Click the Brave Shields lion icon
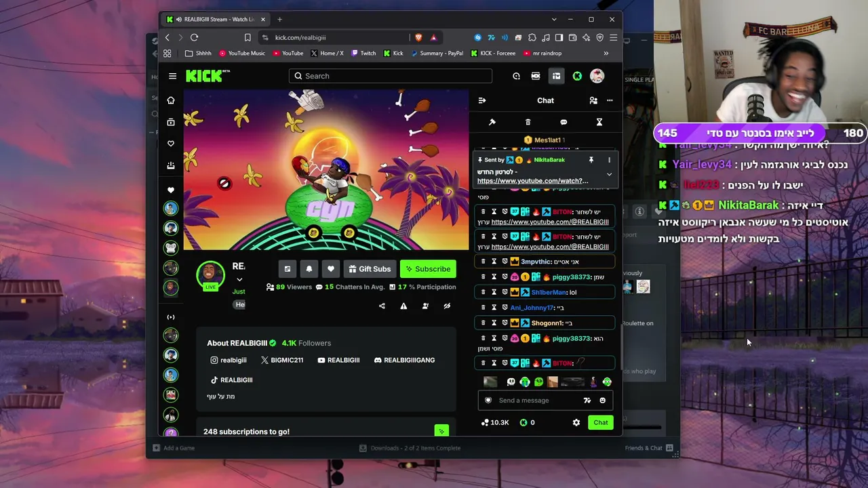Viewport: 868px width, 488px height. (418, 37)
